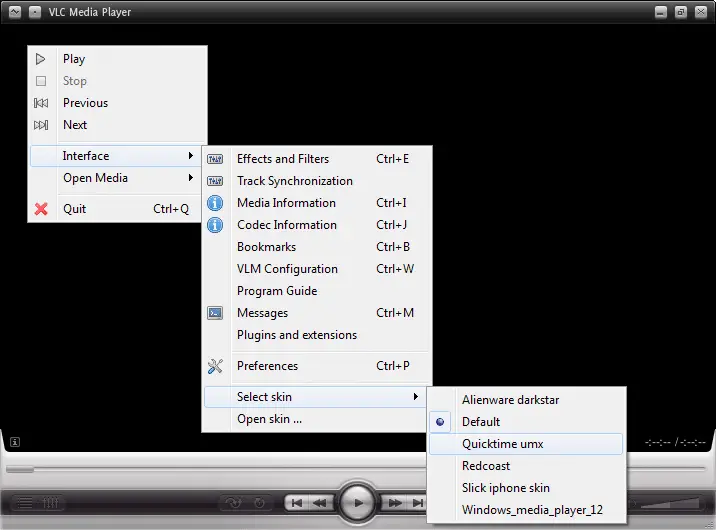
Task: Click the title bar left-most menu icon
Action: 15,12
